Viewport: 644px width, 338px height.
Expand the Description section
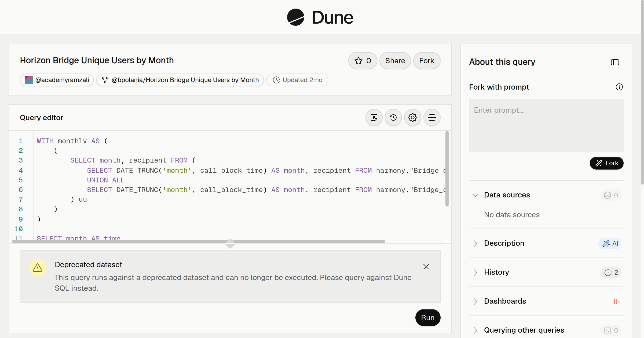coord(475,243)
